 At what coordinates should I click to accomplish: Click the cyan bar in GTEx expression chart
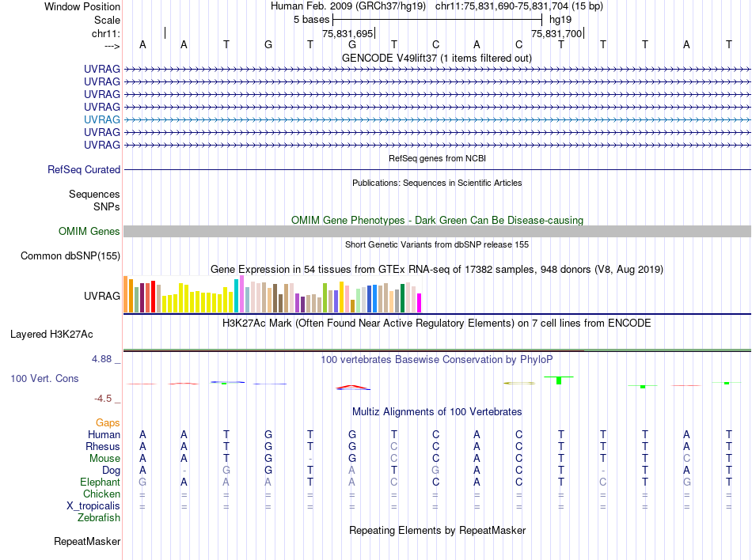click(x=236, y=296)
